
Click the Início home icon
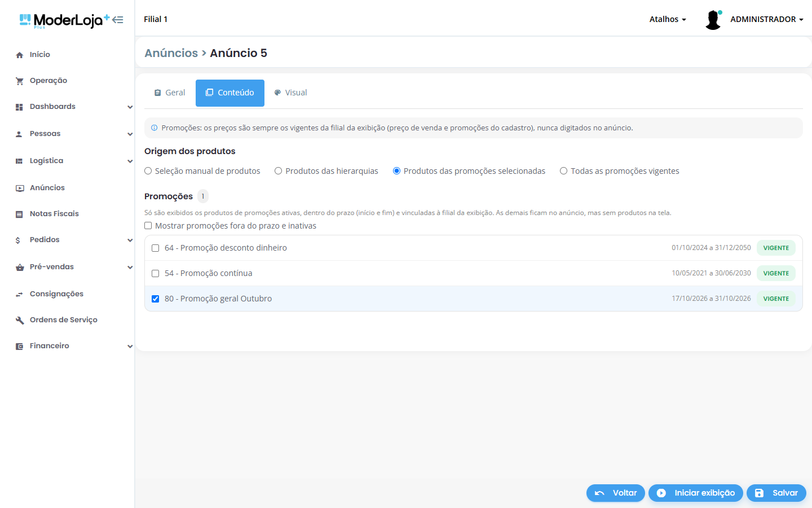[x=20, y=55]
